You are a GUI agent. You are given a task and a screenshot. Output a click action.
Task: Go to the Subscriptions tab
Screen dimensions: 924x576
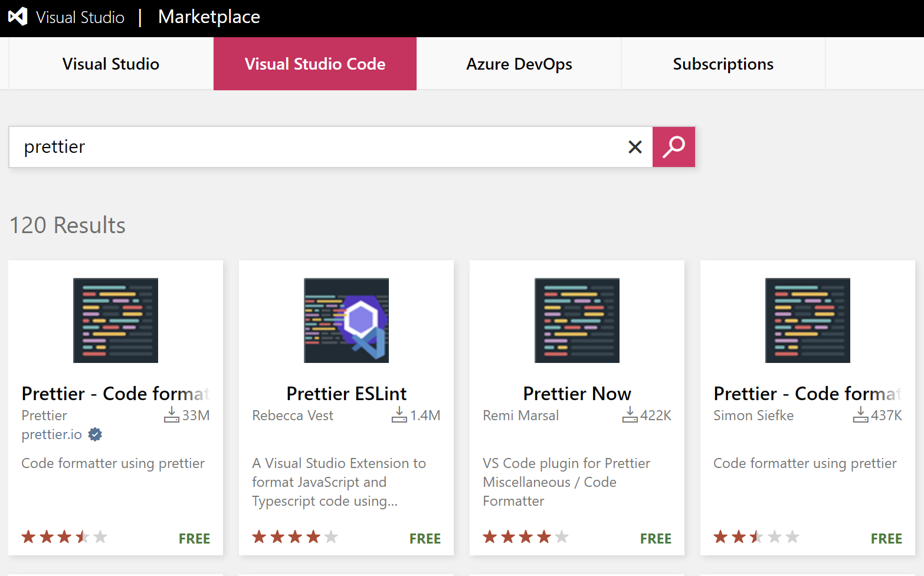pos(723,64)
